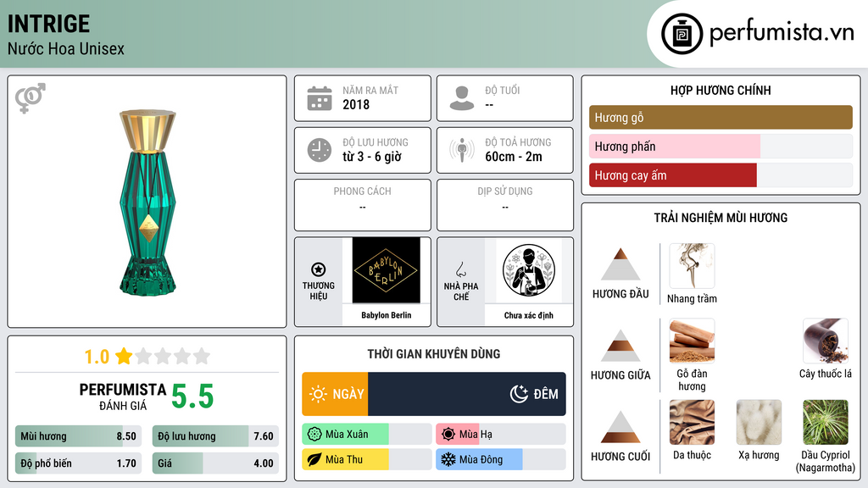Click the Dịp sử dụng card
The width and height of the screenshot is (868, 488).
[x=505, y=205]
